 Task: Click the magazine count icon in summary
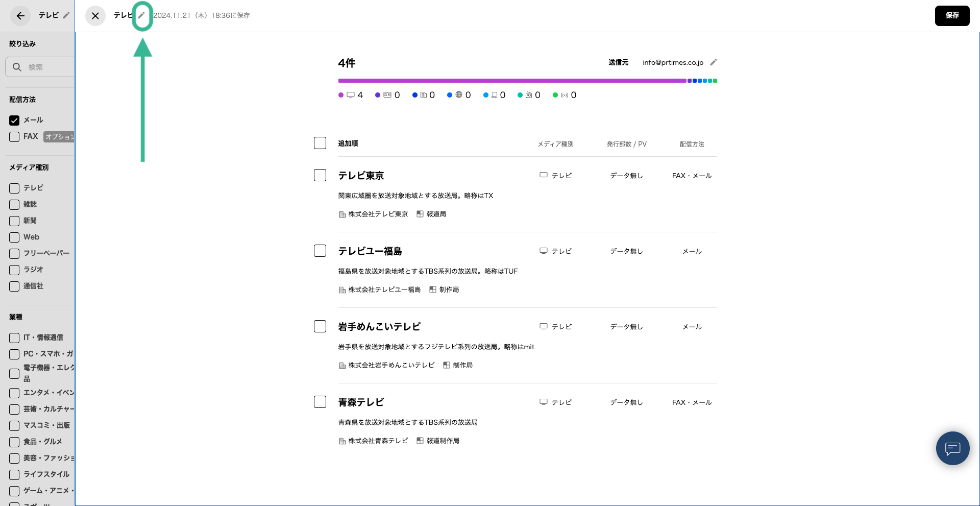click(x=387, y=95)
